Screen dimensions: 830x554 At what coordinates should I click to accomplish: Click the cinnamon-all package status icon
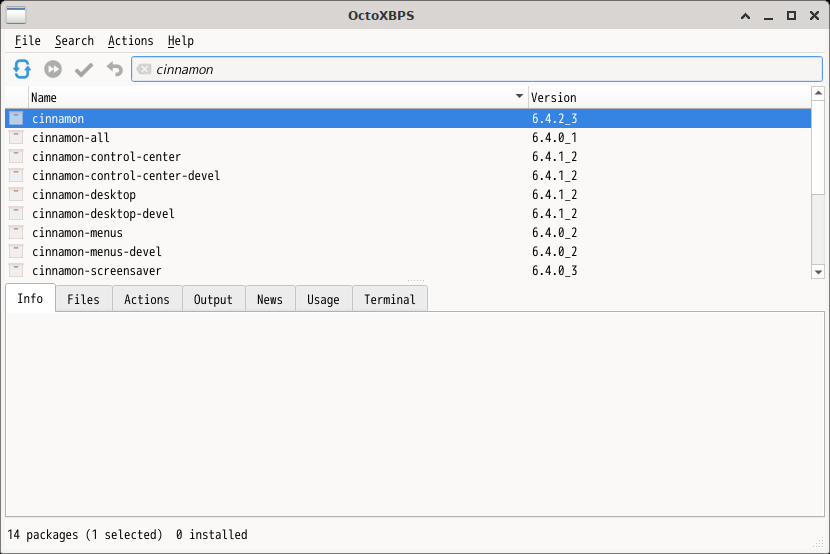click(x=16, y=138)
